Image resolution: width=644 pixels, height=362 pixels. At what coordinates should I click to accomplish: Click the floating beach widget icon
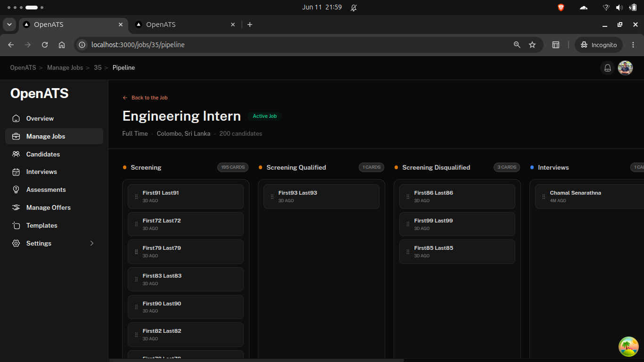coord(628,346)
